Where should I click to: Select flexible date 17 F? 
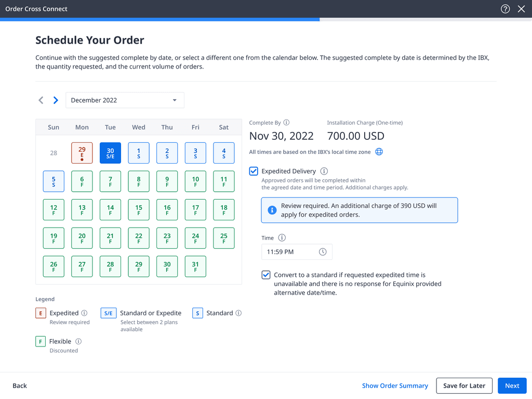195,210
